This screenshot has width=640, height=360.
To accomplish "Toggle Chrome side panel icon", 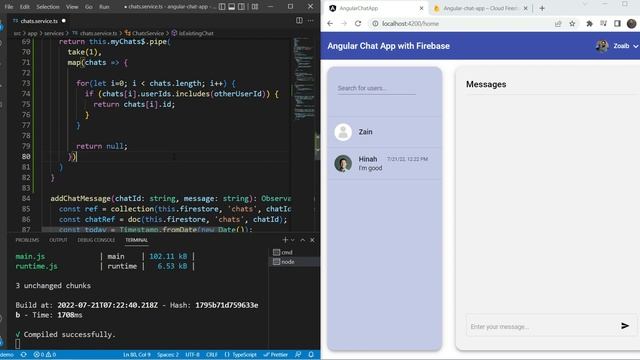I will pyautogui.click(x=617, y=24).
